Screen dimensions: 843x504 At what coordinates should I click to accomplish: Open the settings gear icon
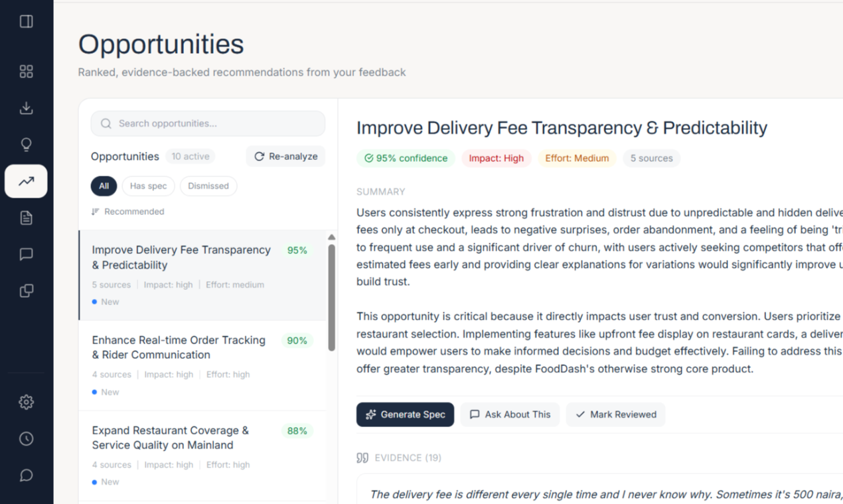pyautogui.click(x=27, y=402)
